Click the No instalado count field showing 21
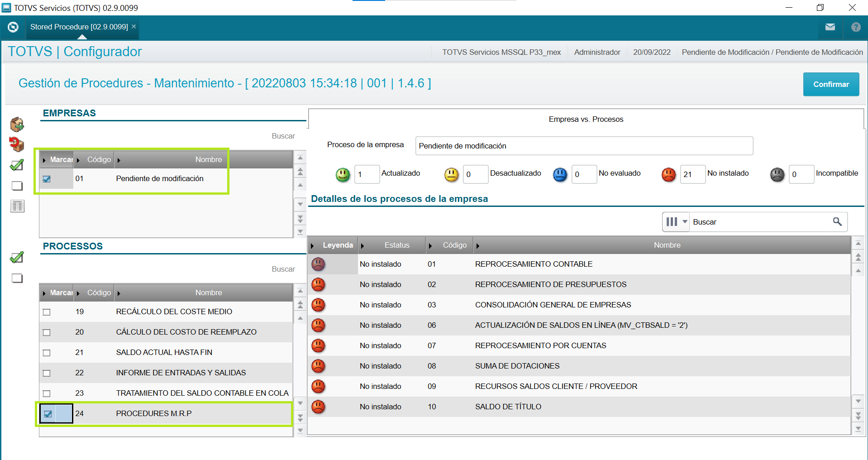This screenshot has height=460, width=868. pyautogui.click(x=693, y=174)
